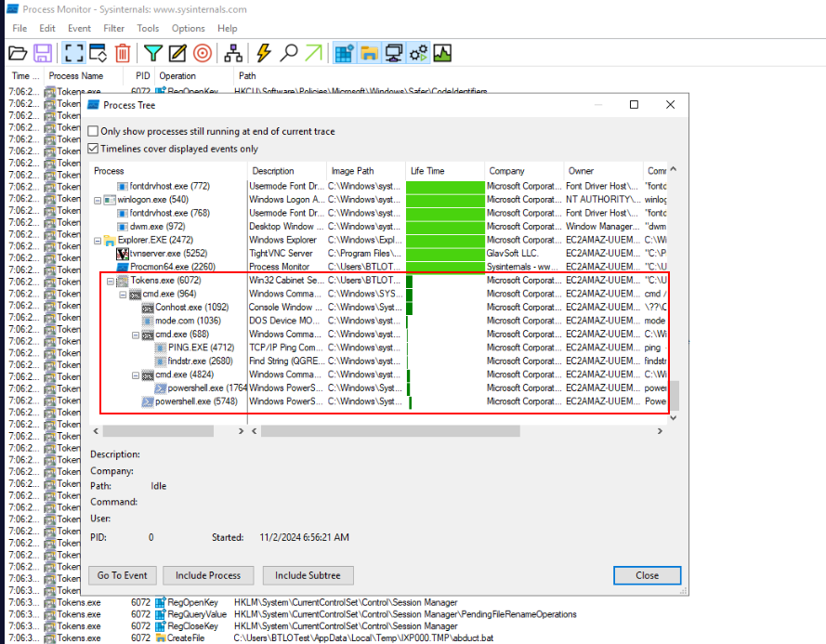Screen dimensions: 826x644
Task: Click the Company column header in the Process Tree
Action: pyautogui.click(x=524, y=171)
